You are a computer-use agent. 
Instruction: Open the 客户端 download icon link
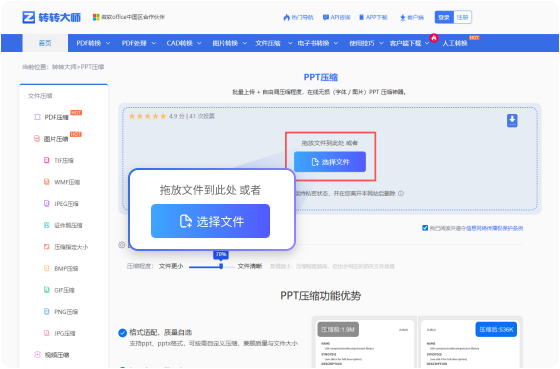pyautogui.click(x=412, y=17)
